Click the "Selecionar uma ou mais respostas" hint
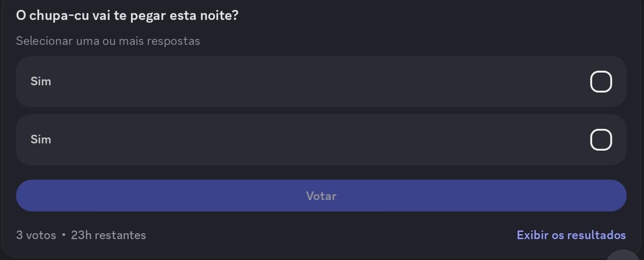 point(108,41)
